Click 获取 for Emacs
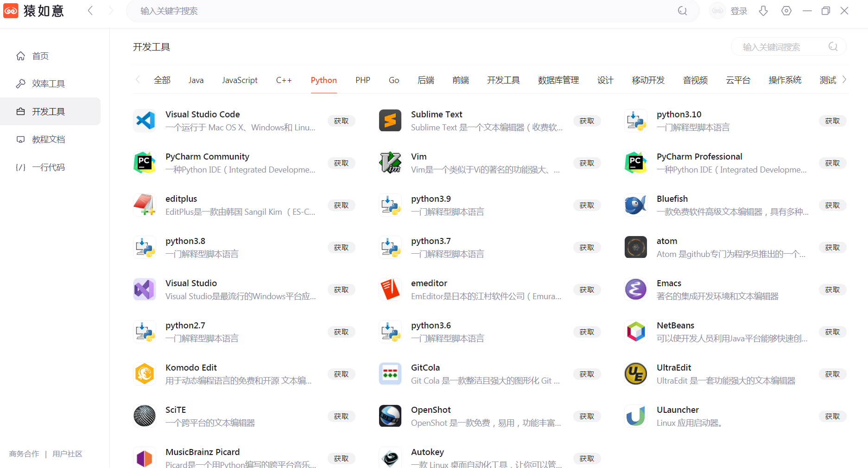This screenshot has height=468, width=868. (833, 290)
